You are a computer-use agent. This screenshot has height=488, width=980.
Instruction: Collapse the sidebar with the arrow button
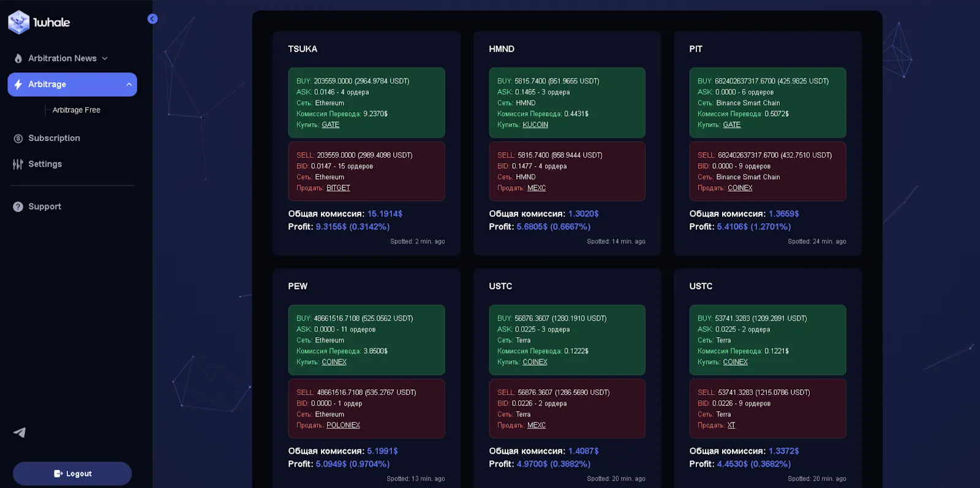[x=153, y=19]
